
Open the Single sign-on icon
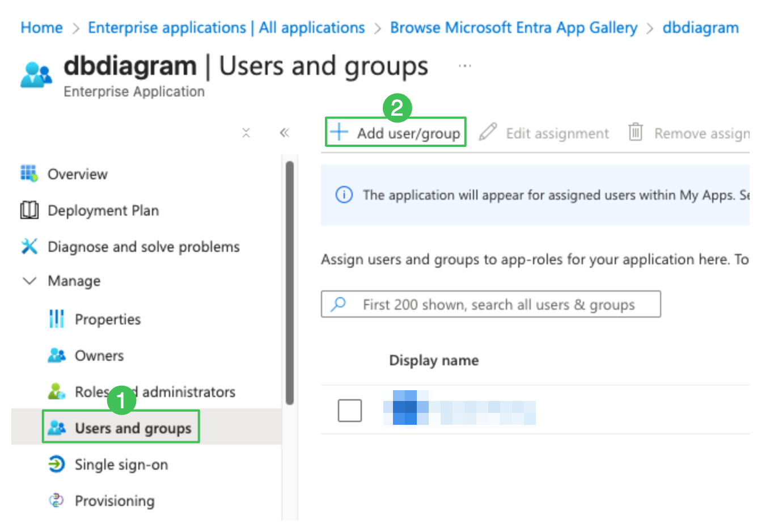(x=56, y=464)
